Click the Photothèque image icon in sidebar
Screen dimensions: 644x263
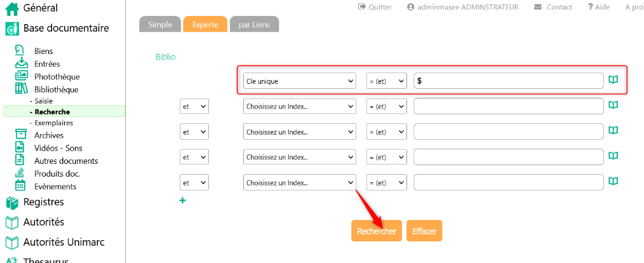(22, 76)
